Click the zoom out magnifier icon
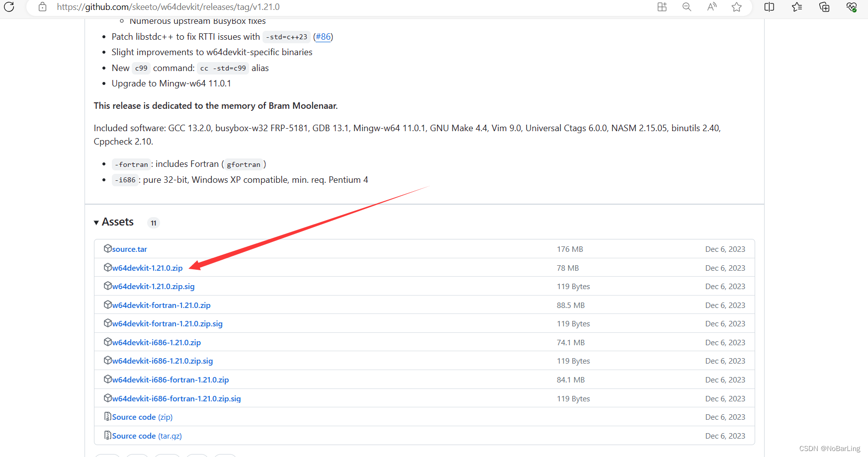868x457 pixels. point(687,7)
